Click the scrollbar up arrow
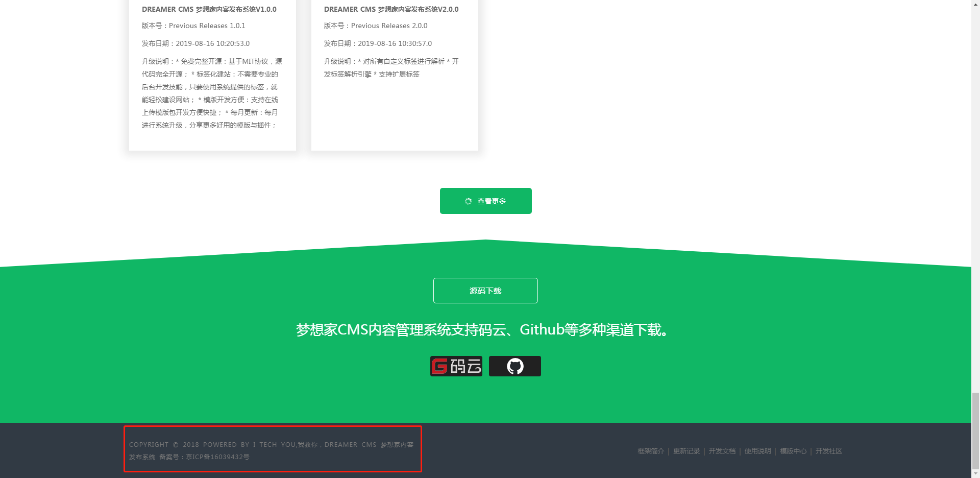This screenshot has height=478, width=980. [975, 4]
